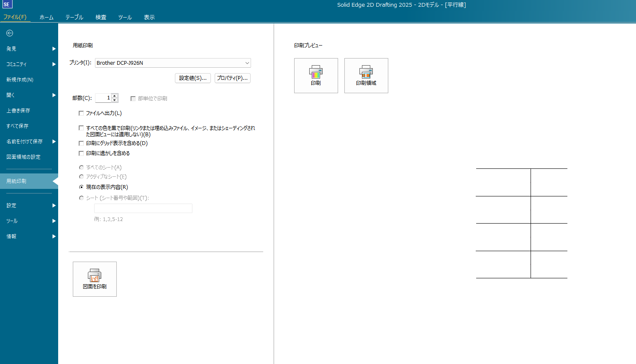Click the 印刷領域 printer button
The image size is (636, 364).
pos(366,76)
